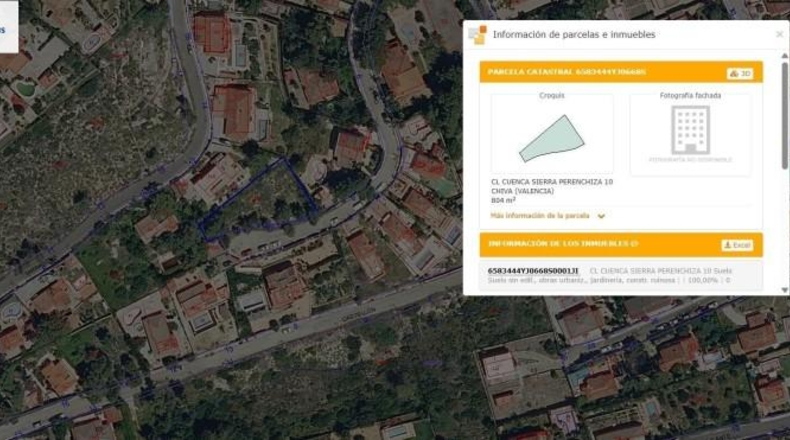The height and width of the screenshot is (440, 790).
Task: Click the panel's scroll down arrow
Action: (784, 290)
